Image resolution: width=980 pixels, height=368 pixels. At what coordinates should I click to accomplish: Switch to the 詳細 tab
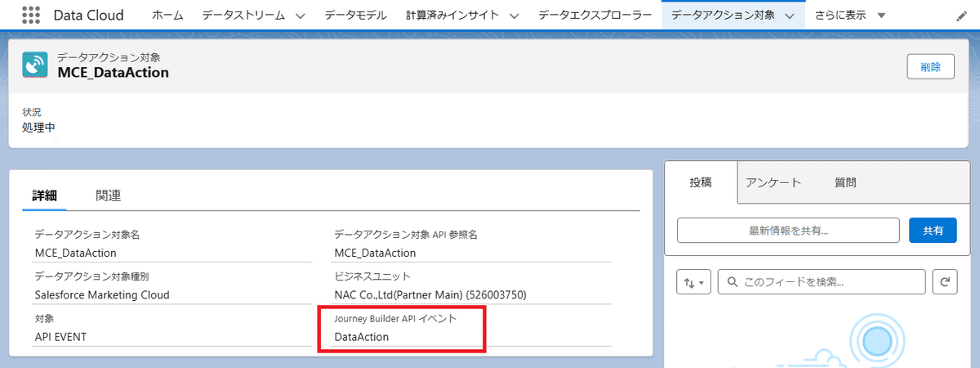44,195
